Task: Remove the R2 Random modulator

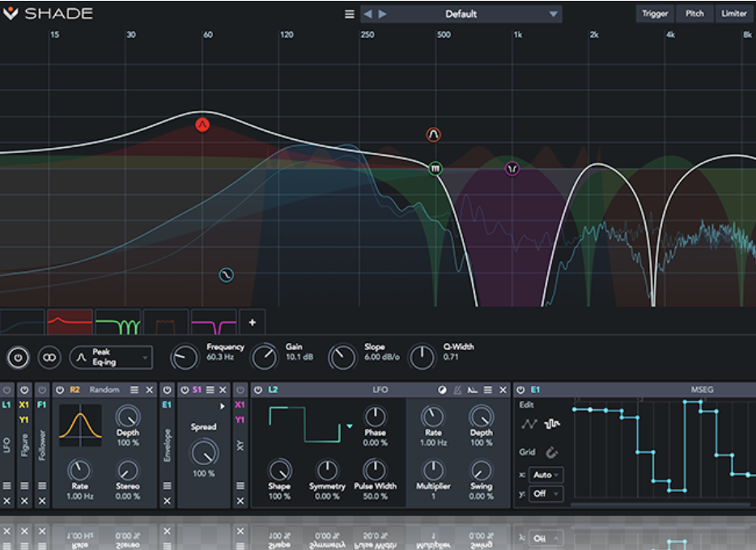Action: [x=150, y=390]
